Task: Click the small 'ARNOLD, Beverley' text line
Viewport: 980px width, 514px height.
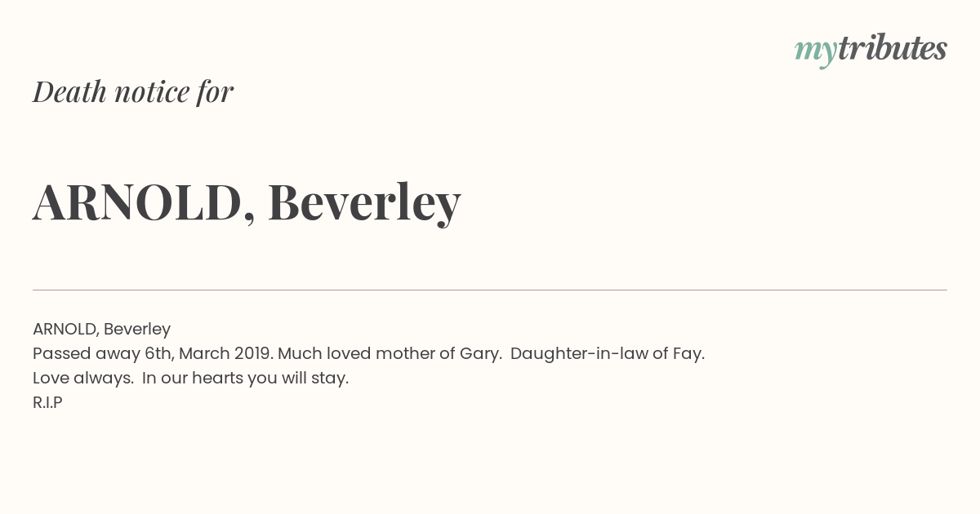Action: click(x=101, y=329)
